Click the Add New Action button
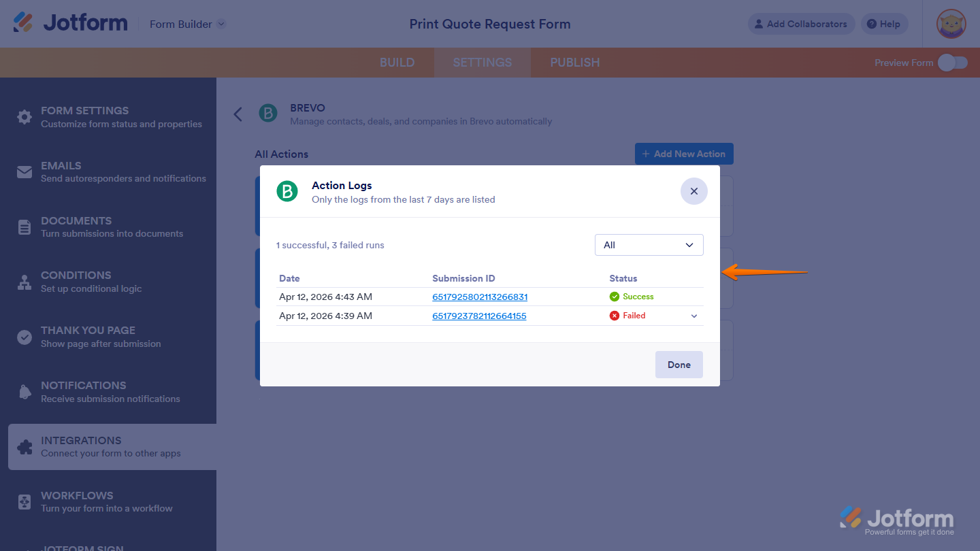Viewport: 980px width, 551px height. (684, 153)
